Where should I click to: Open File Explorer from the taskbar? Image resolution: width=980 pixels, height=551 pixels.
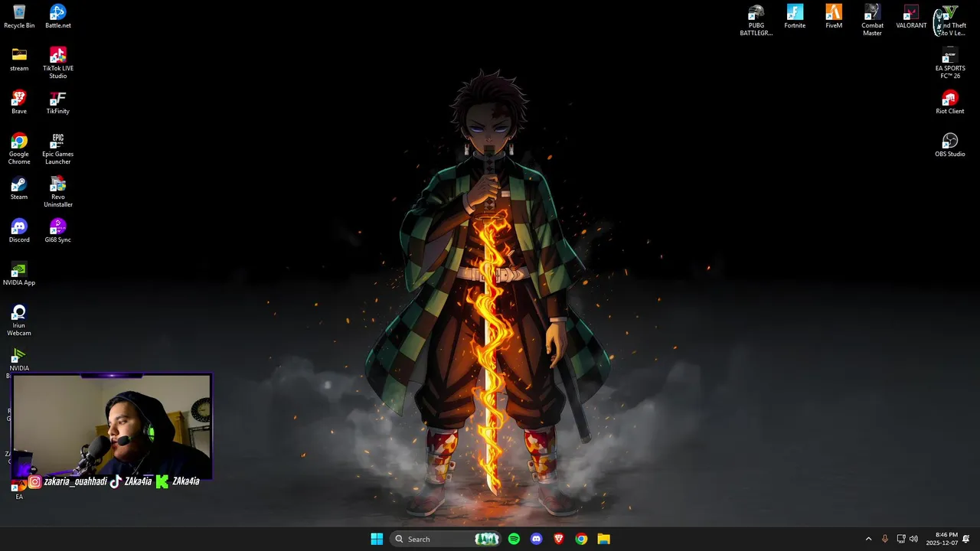(604, 539)
